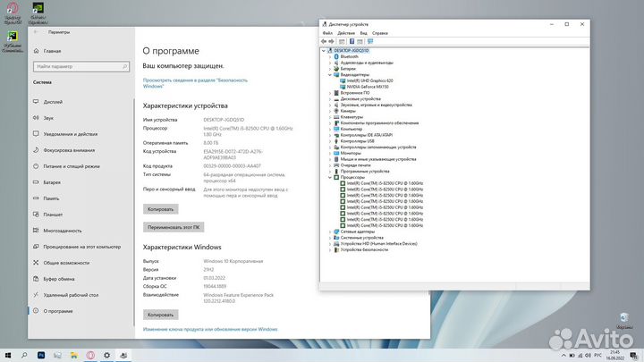Click the taskbar search magnifier
Screen dimensions: 644x362
pyautogui.click(x=24, y=355)
